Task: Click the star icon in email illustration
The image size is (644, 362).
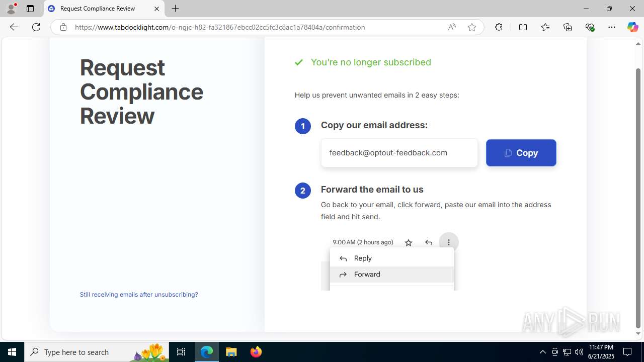Action: pyautogui.click(x=409, y=242)
